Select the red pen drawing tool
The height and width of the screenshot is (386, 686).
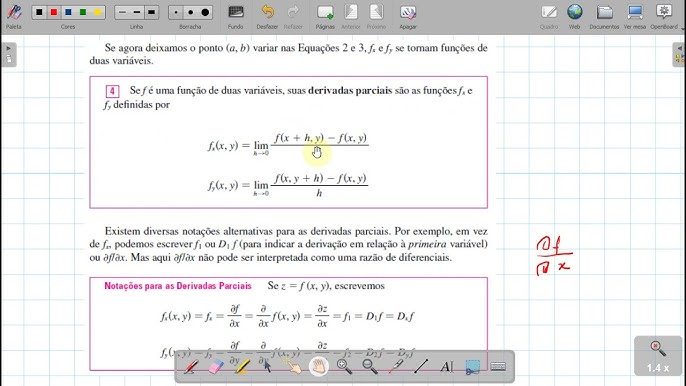click(x=190, y=366)
